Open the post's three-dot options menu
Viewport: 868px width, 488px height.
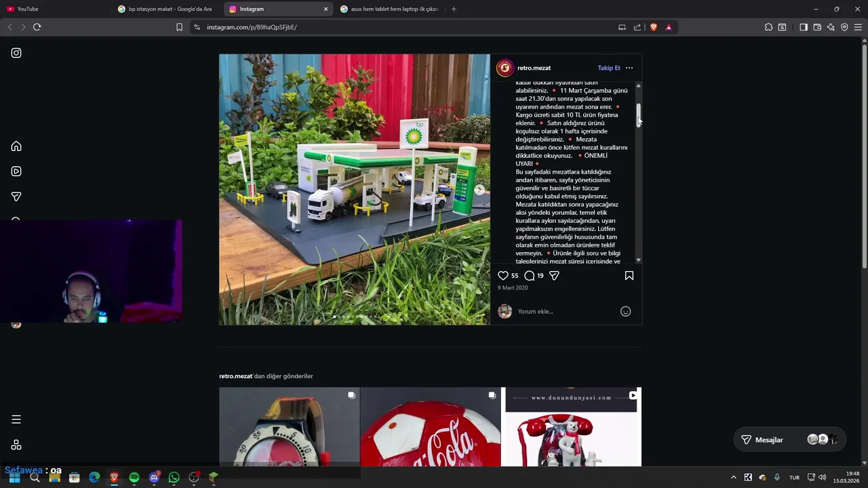[629, 68]
